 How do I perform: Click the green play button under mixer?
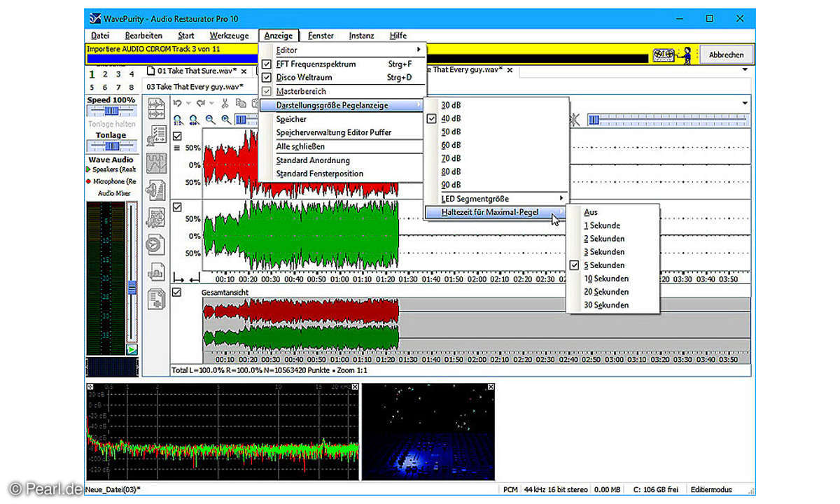tap(132, 349)
